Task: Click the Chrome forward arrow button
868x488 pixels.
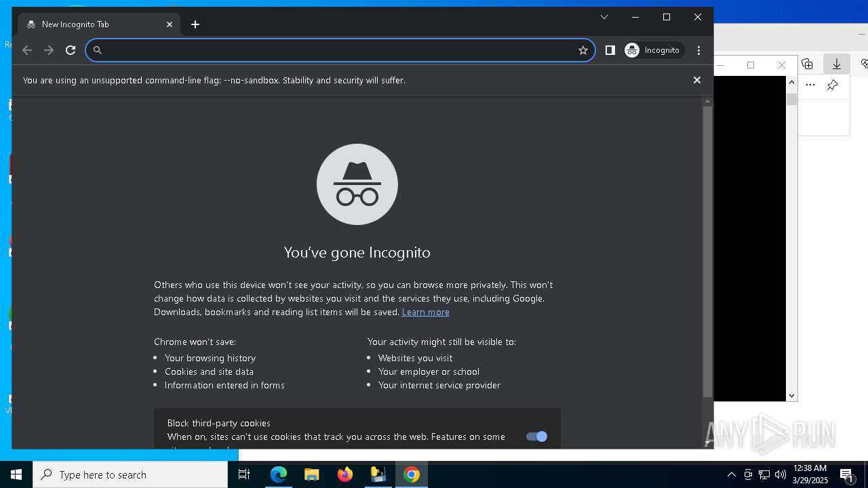Action: coord(49,50)
